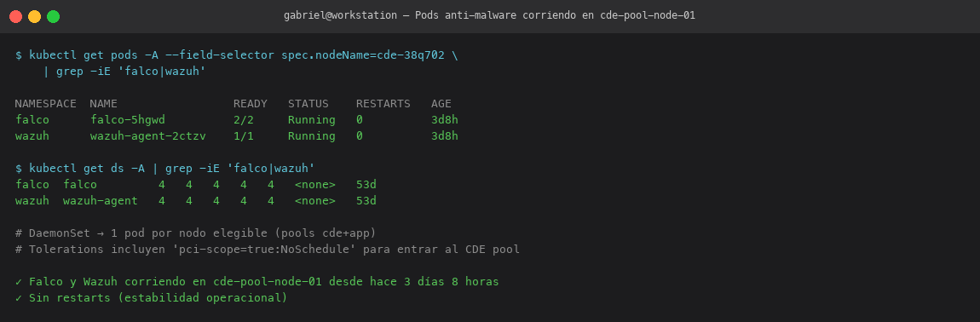Click <none> in the wazuh-agent daemonset row
This screenshot has height=322, width=980.
click(x=315, y=201)
